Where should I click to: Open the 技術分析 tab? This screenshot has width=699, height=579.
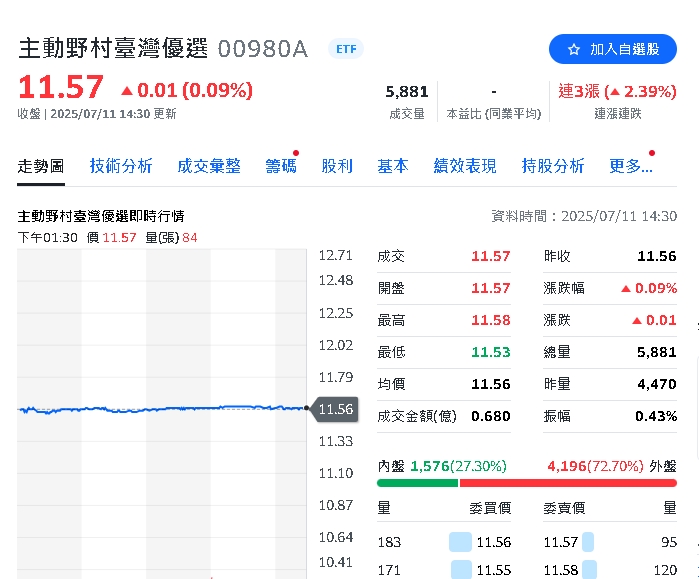tap(121, 166)
